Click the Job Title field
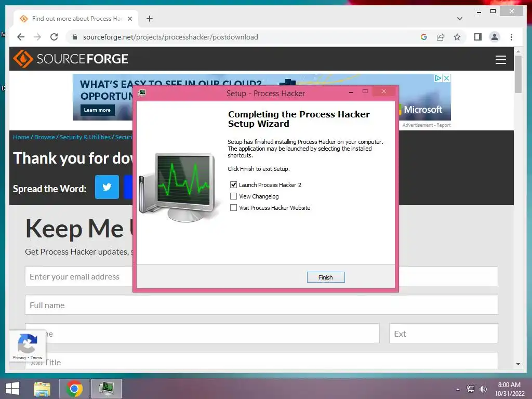532x399 pixels. click(261, 361)
